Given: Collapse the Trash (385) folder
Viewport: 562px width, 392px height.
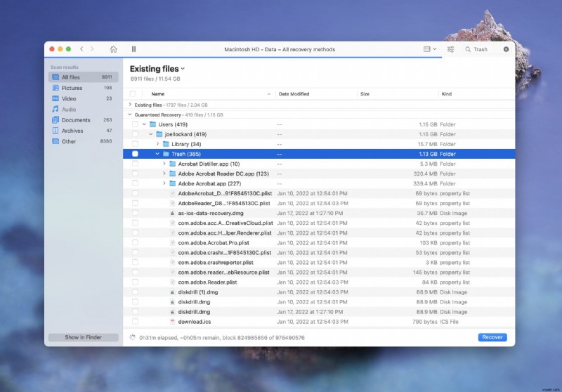Looking at the screenshot, I should 157,154.
